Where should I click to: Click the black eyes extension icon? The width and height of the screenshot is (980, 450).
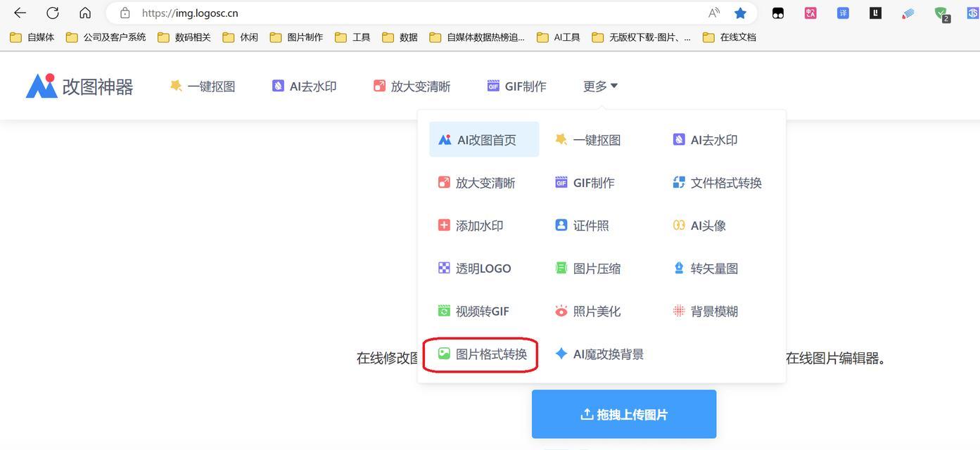778,13
